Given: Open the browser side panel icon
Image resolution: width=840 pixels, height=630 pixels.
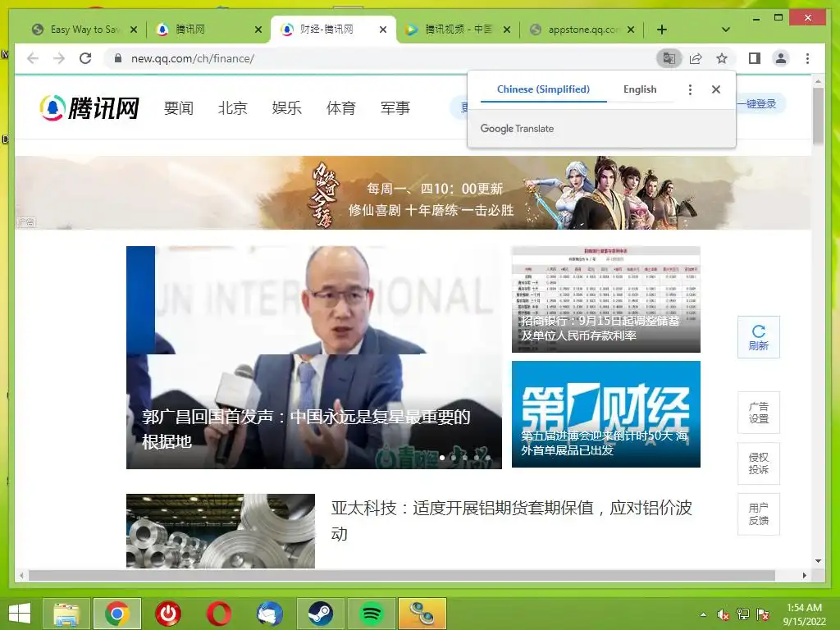Looking at the screenshot, I should (755, 58).
